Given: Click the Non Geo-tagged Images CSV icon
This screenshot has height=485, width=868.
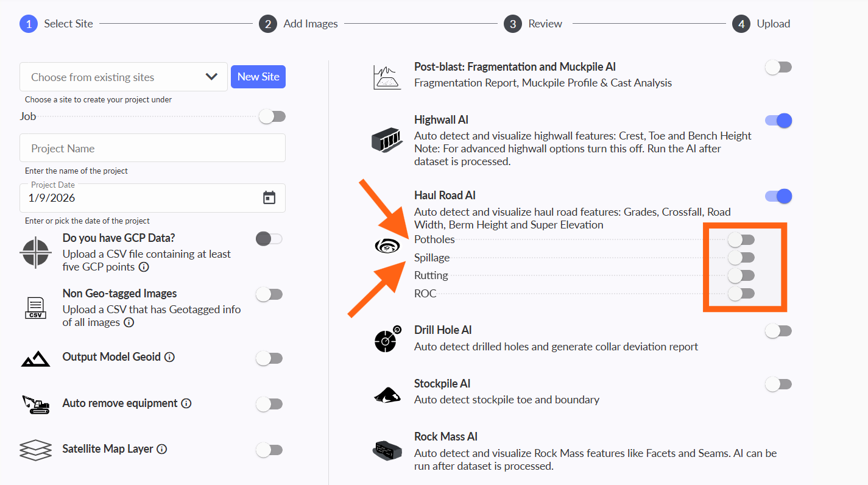Looking at the screenshot, I should pos(35,308).
